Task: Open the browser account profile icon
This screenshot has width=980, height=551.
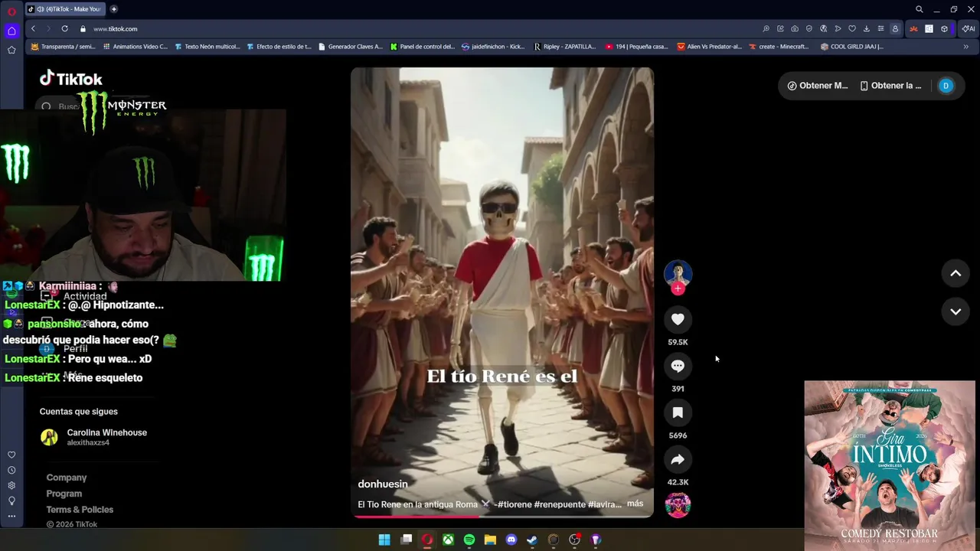Action: click(895, 28)
